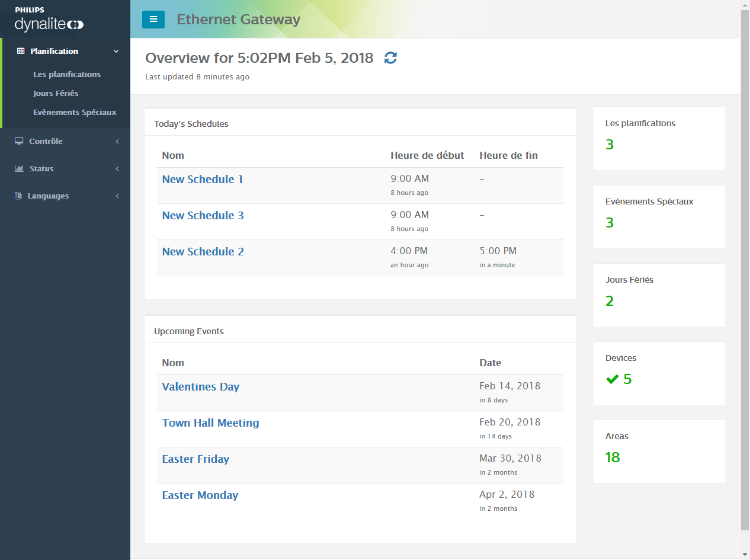
Task: Expand the Contrôle section chevron
Action: (x=117, y=142)
